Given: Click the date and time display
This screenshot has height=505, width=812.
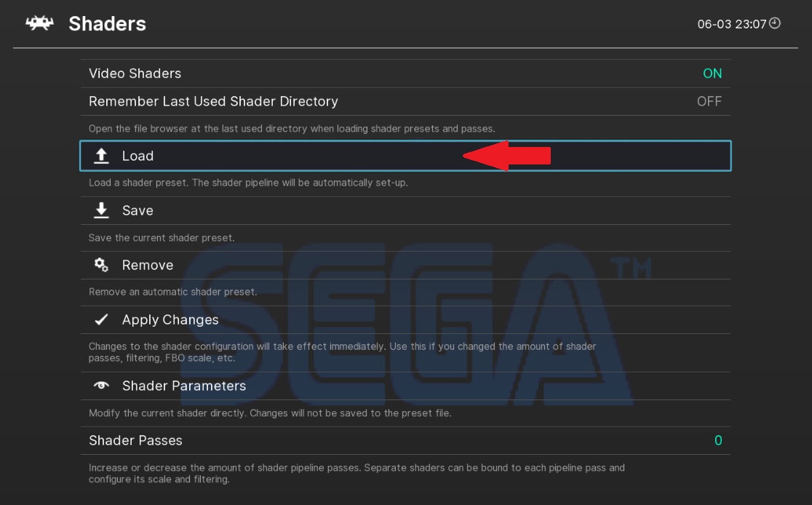Looking at the screenshot, I should 731,24.
